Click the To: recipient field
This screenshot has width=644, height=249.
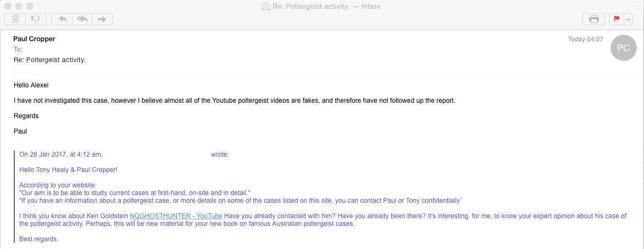[18, 49]
